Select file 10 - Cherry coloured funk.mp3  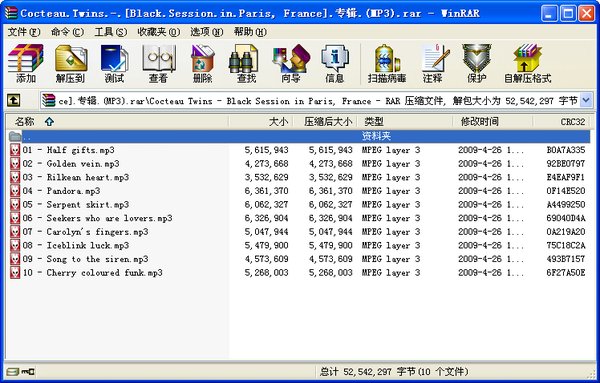pyautogui.click(x=92, y=273)
